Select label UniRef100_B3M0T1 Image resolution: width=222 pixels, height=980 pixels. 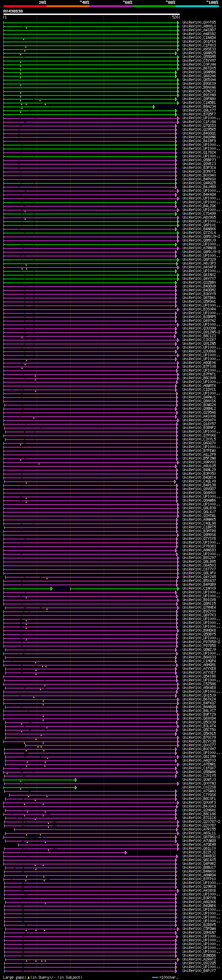coord(199,172)
